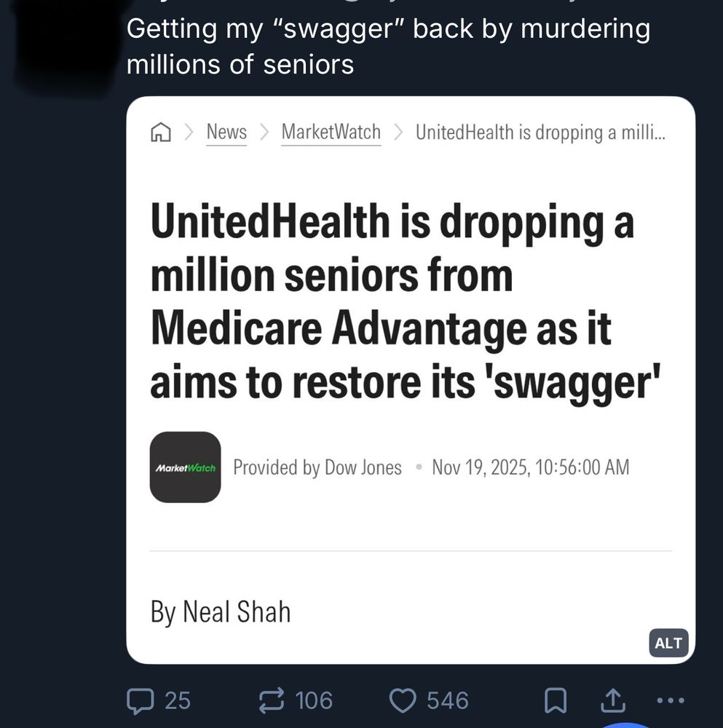This screenshot has height=728, width=723.
Task: Toggle the bookmark on the post
Action: coord(556,700)
